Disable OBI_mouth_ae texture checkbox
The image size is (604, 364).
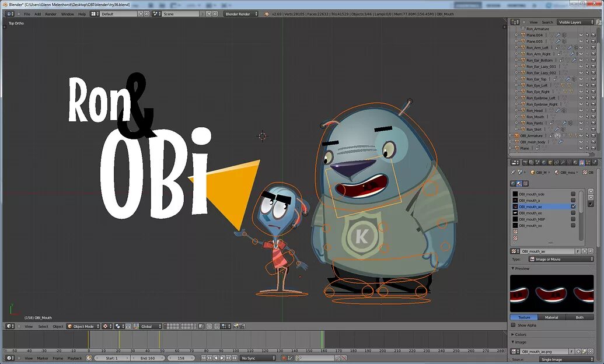573,206
